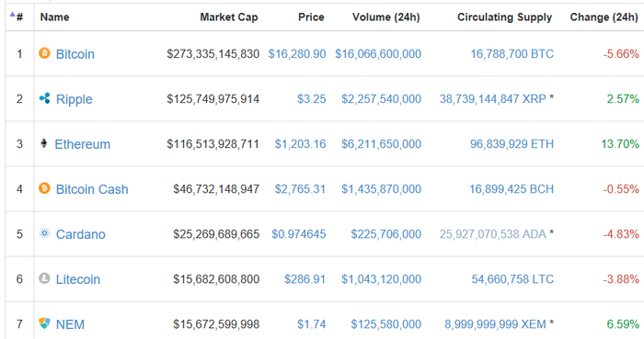
Task: Sort table by Circulating Supply header
Action: pos(504,17)
